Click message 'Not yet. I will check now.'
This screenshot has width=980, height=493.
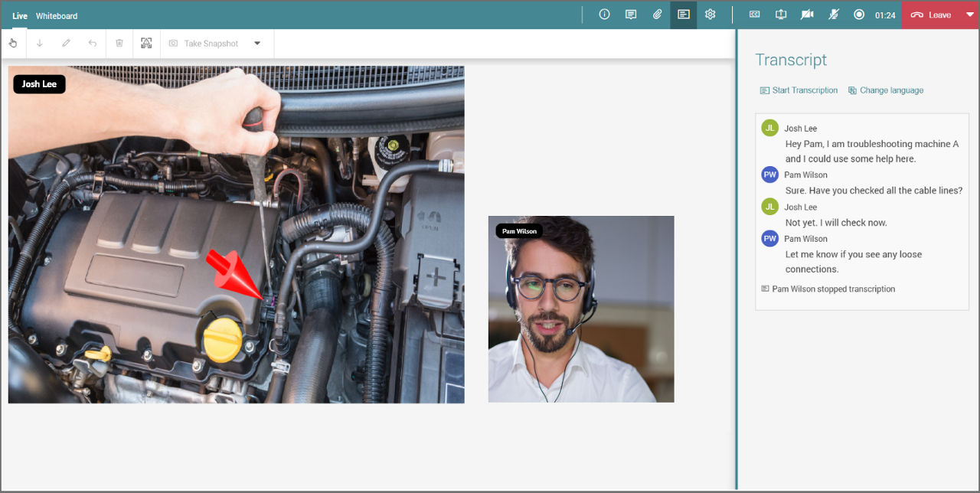(x=836, y=223)
